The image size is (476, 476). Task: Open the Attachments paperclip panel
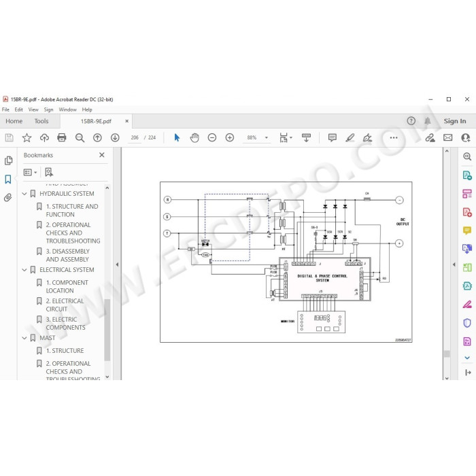click(8, 198)
